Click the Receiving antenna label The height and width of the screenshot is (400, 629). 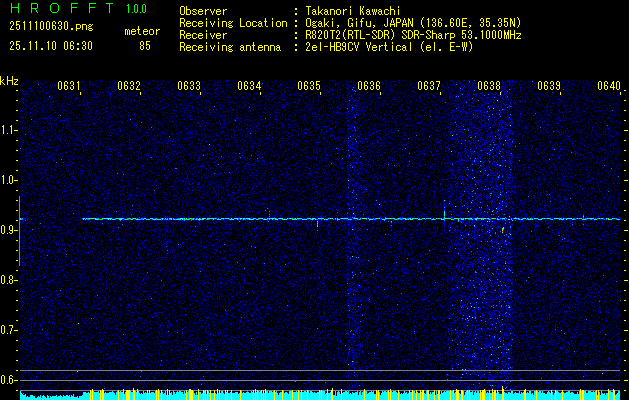(230, 47)
